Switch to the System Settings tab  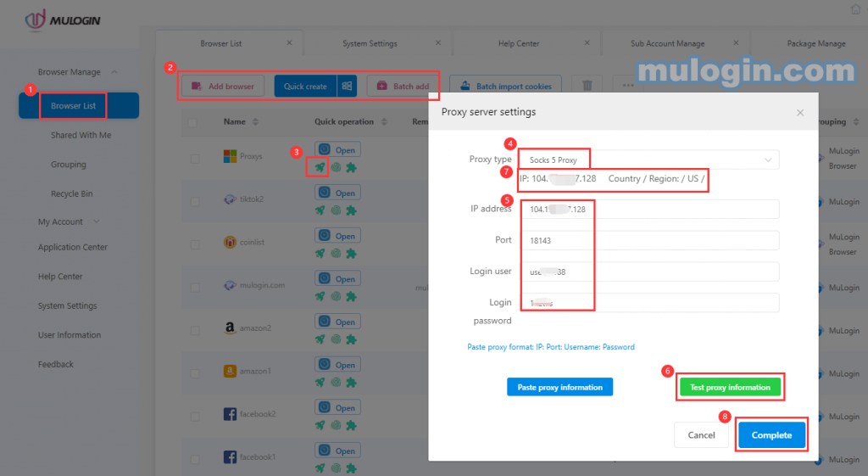pyautogui.click(x=370, y=43)
